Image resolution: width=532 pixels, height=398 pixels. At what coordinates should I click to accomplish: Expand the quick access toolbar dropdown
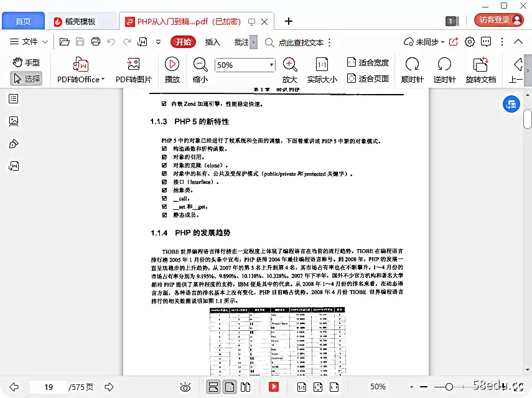pos(158,42)
